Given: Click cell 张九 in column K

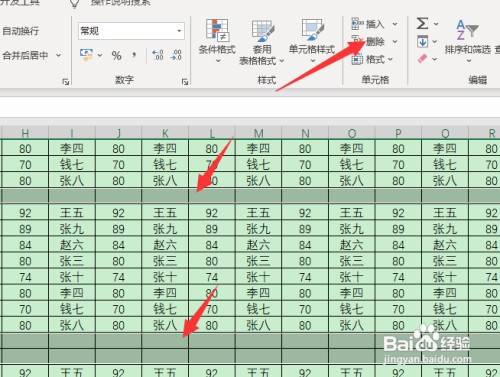Looking at the screenshot, I should [x=165, y=229].
